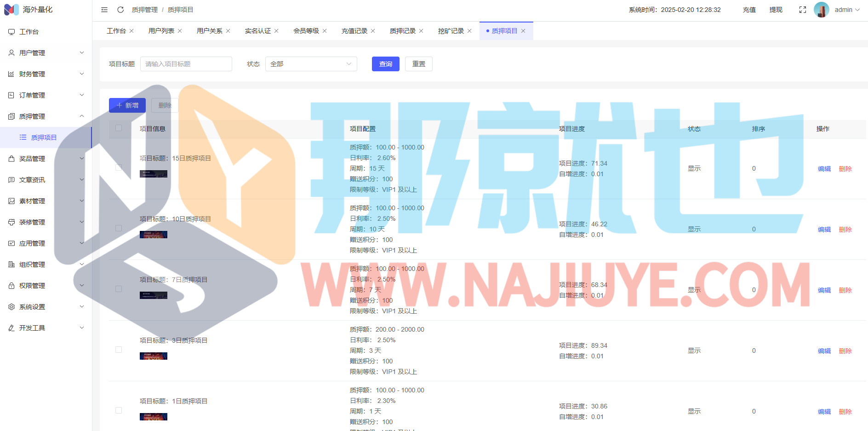
Task: Click the admin avatar picture
Action: pos(821,10)
